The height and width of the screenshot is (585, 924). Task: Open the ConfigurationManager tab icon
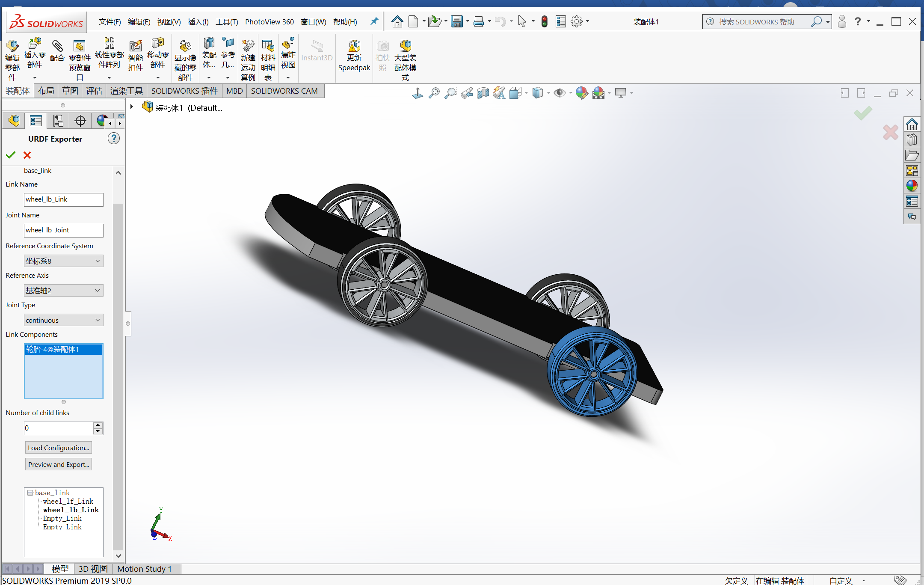coord(58,121)
